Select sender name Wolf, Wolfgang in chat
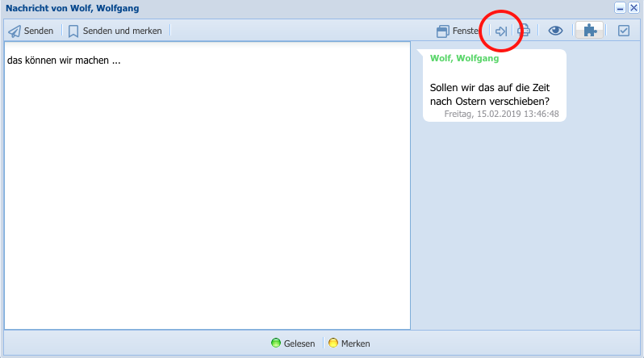 464,58
